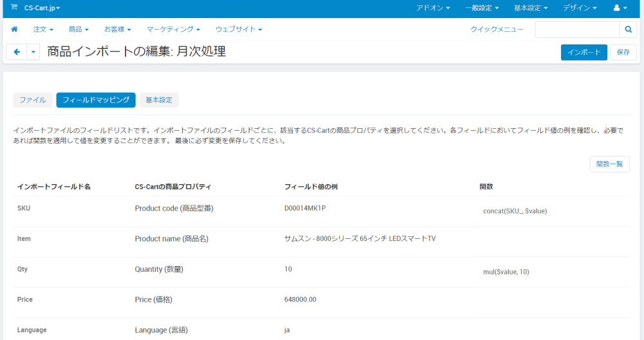Image resolution: width=644 pixels, height=340 pixels.
Task: Expand dropdown arrow beside back button
Action: click(x=33, y=52)
